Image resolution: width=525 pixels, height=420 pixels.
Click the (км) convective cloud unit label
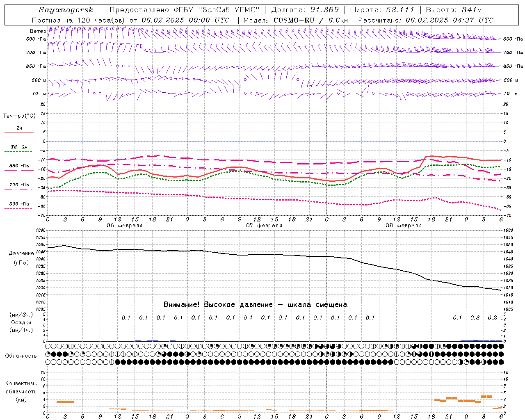point(21,399)
